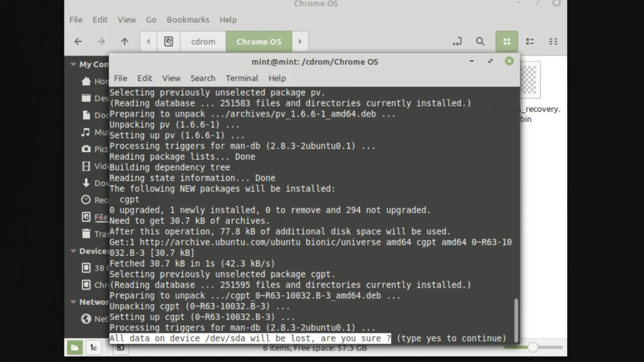Switch to list view
The image size is (644, 362).
tap(530, 42)
